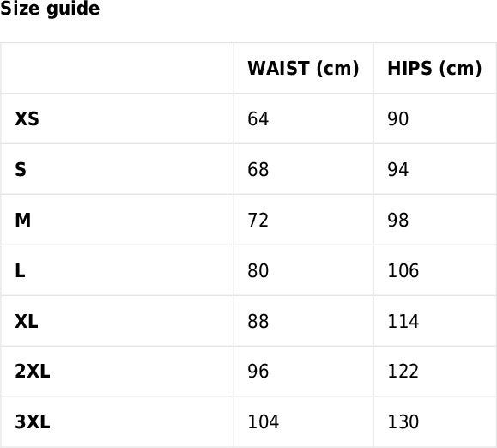Click the Size guide heading
This screenshot has width=497, height=448.
(50, 9)
